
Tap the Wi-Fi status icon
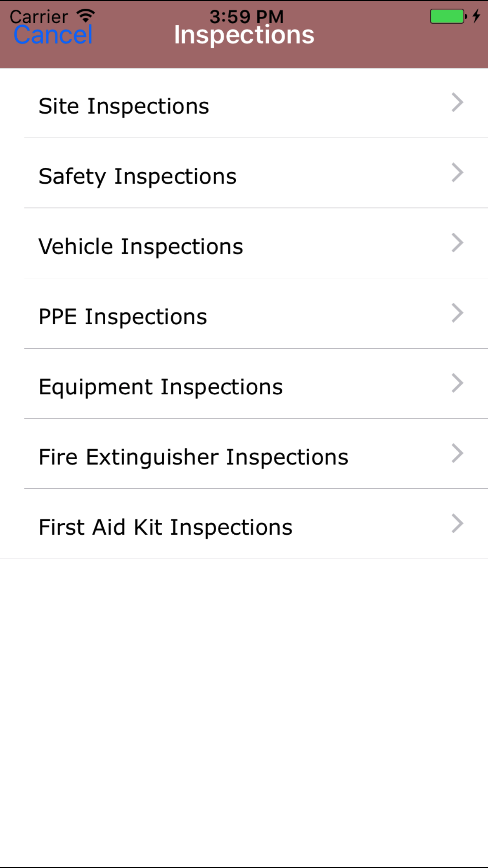click(86, 16)
